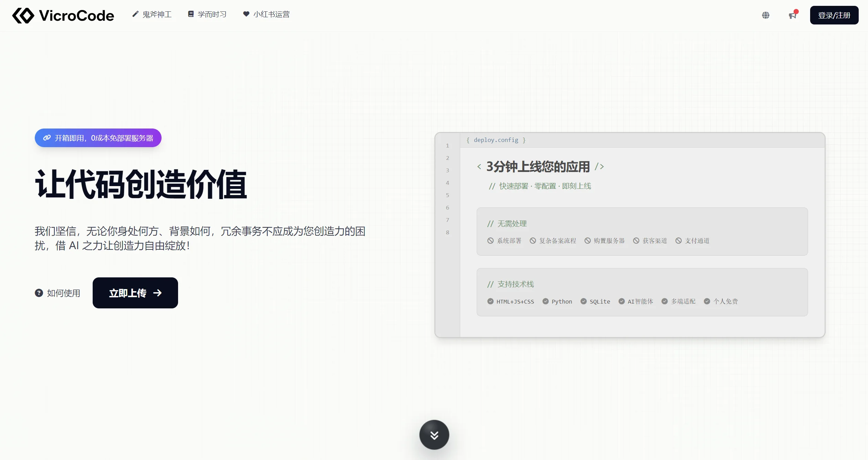The width and height of the screenshot is (868, 460).
Task: Click the check icon beside HTML+JS+CSS
Action: tap(490, 301)
